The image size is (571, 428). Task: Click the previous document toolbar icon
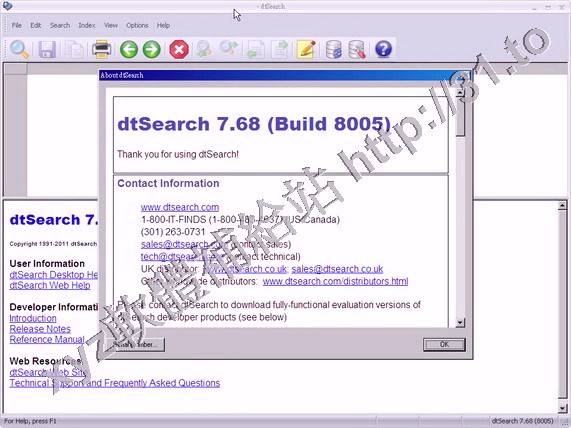[x=255, y=49]
